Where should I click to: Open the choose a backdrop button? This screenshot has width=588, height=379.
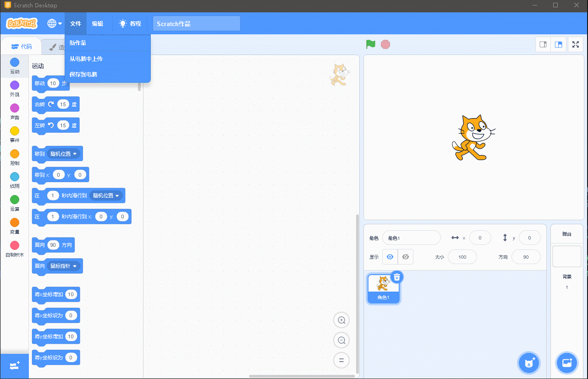tap(567, 363)
